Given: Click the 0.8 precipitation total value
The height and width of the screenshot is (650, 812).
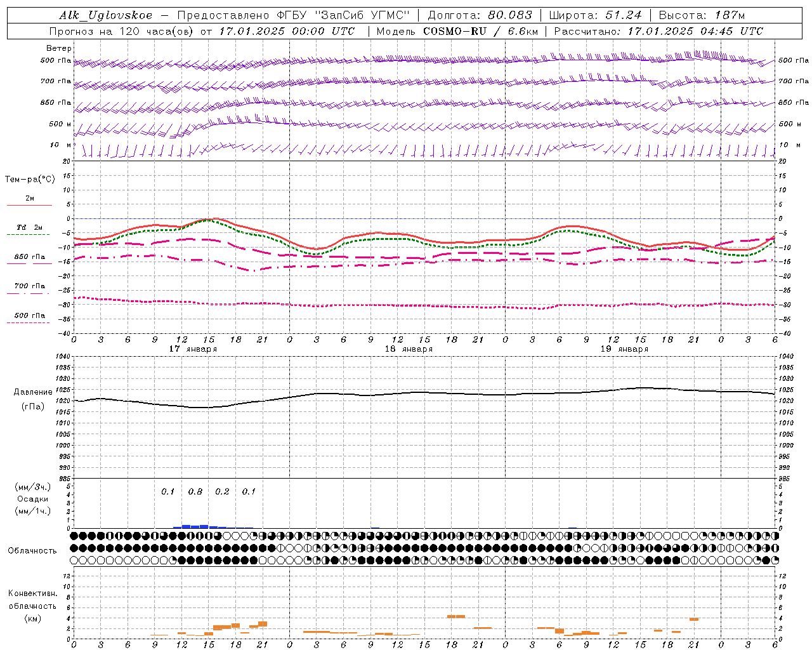Looking at the screenshot, I should (195, 492).
